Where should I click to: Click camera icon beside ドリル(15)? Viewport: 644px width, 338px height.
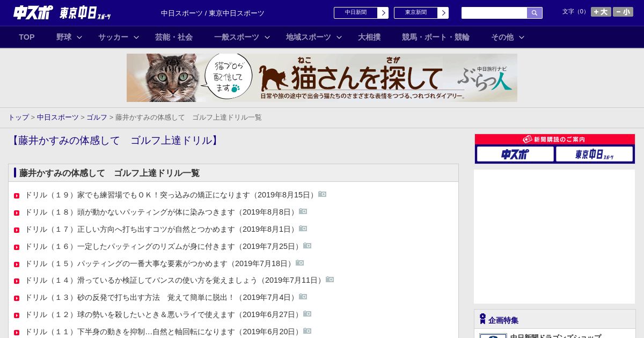299,263
